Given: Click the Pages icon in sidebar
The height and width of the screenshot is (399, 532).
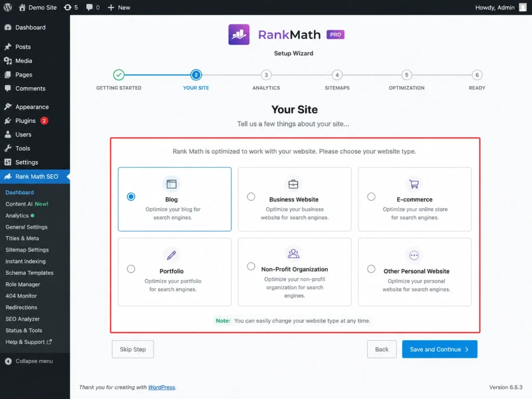Looking at the screenshot, I should [x=8, y=74].
